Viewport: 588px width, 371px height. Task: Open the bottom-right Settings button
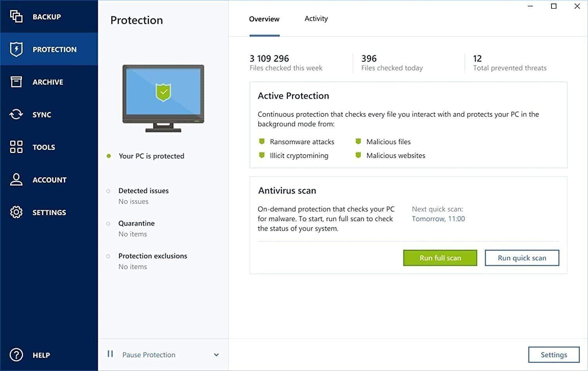click(x=554, y=355)
